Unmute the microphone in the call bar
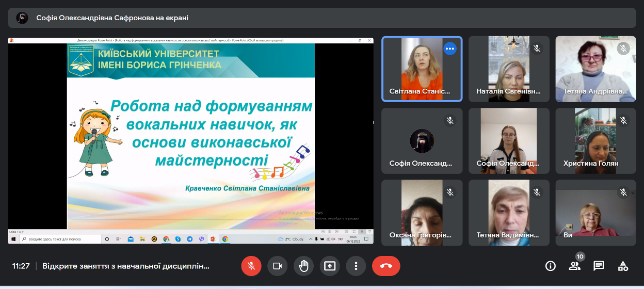Viewport: 644px width, 289px height. tap(251, 266)
